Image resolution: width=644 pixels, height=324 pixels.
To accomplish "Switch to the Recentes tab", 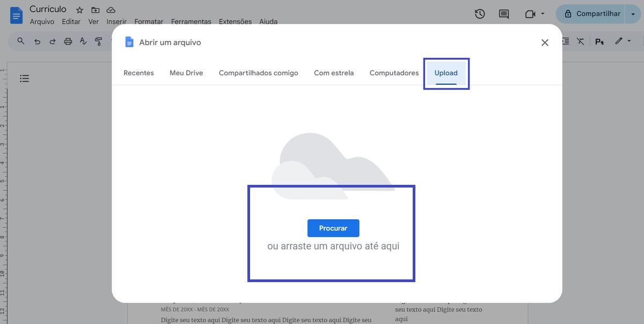I will click(x=138, y=73).
